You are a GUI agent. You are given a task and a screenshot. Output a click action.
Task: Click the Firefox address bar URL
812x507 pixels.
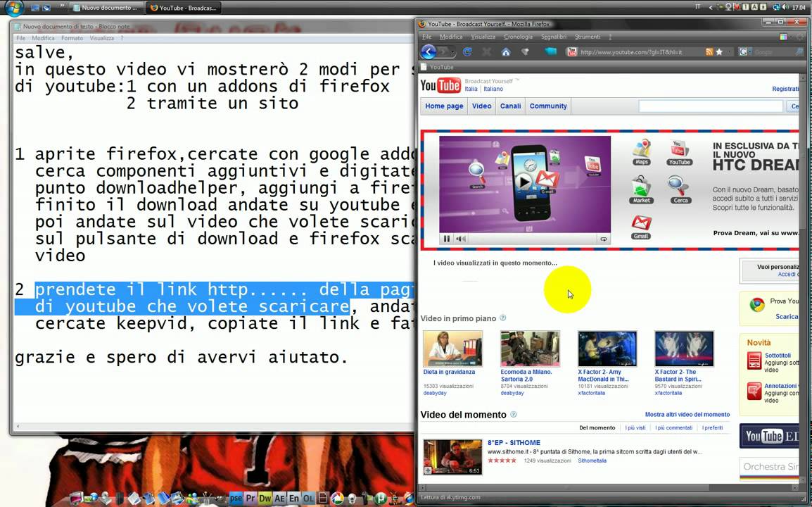point(631,52)
